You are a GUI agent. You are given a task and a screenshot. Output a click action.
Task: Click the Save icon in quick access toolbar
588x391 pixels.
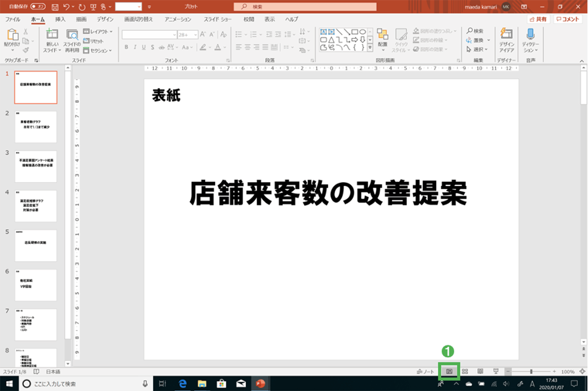pos(55,7)
